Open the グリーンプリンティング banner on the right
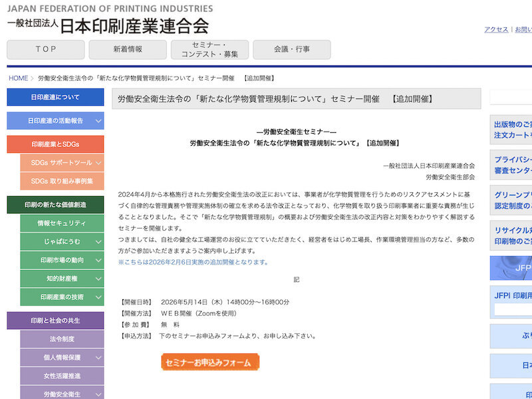532x399 pixels. pos(512,199)
